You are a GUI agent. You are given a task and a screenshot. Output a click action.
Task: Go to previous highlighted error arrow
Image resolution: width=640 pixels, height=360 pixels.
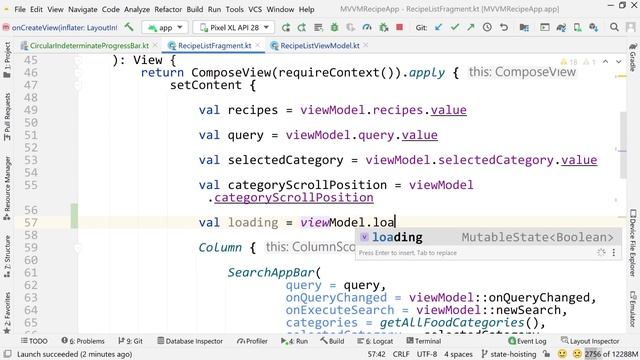(x=605, y=62)
